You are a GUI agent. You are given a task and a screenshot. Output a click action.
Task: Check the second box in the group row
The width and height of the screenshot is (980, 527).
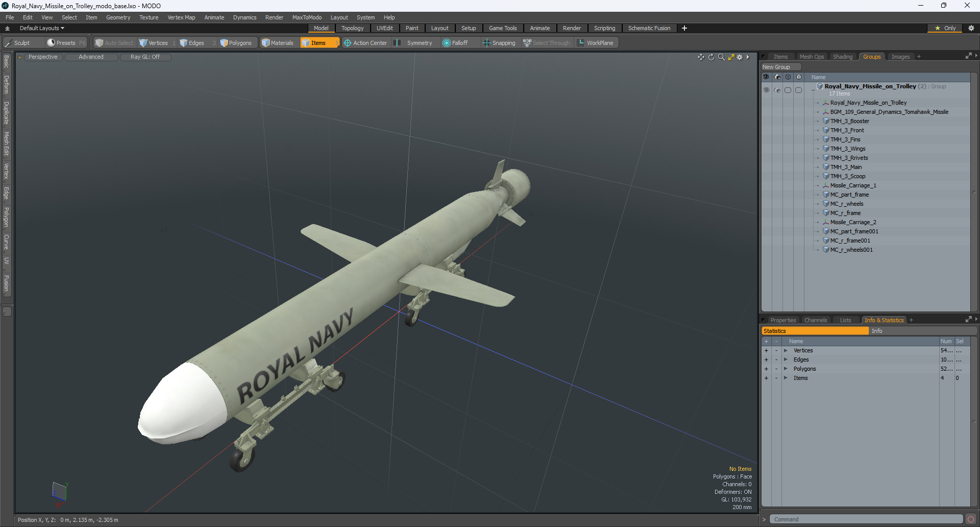[798, 90]
